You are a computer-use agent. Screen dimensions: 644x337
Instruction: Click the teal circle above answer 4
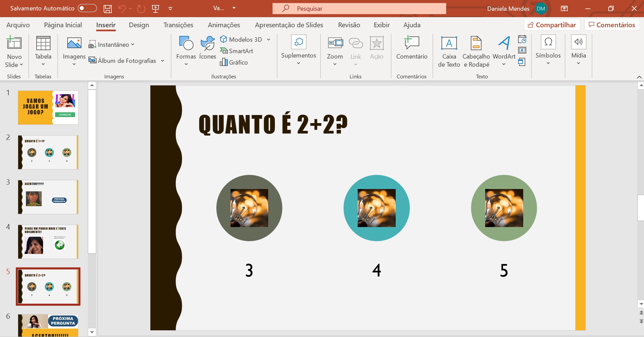377,208
